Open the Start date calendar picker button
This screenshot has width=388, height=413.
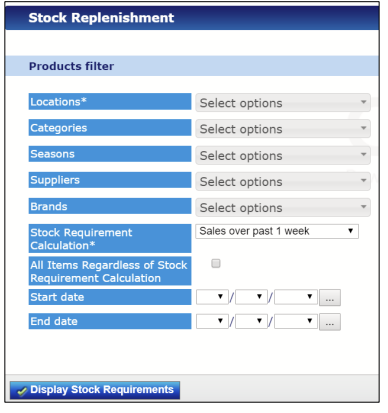330,298
